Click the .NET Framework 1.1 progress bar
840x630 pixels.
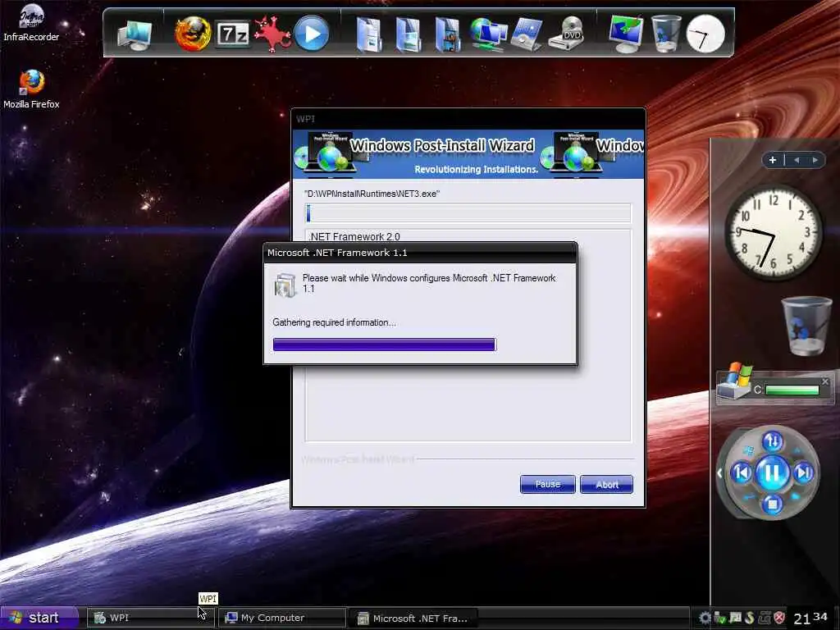(385, 345)
